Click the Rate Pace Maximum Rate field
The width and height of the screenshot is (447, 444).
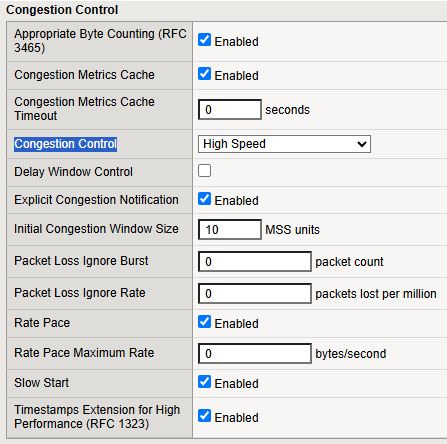(255, 353)
